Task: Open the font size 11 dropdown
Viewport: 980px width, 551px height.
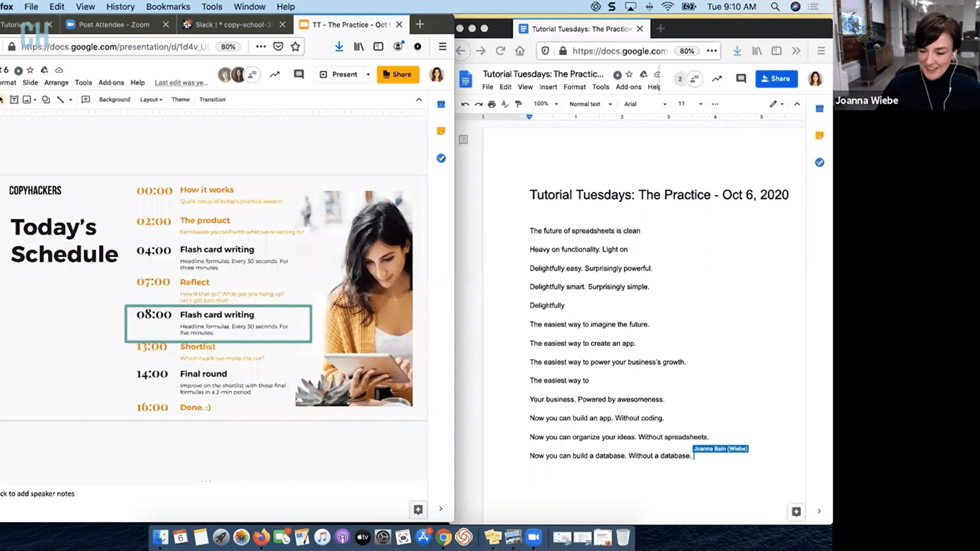Action: tap(690, 104)
